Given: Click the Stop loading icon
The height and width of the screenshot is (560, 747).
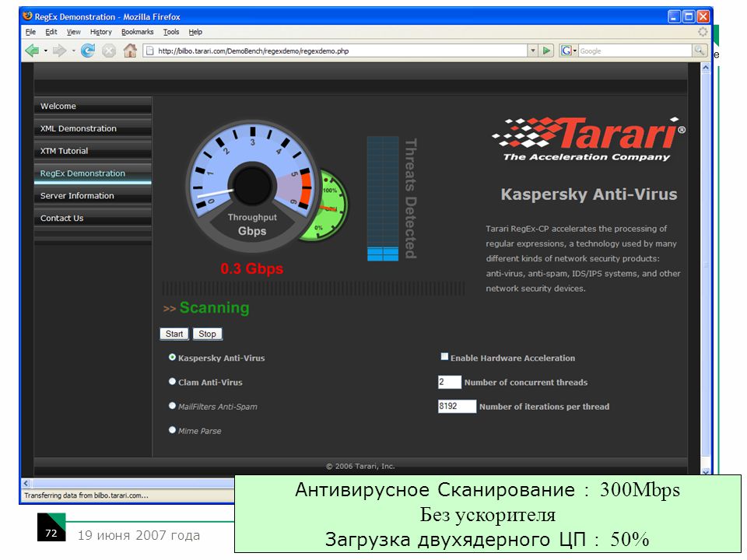Looking at the screenshot, I should (x=109, y=51).
